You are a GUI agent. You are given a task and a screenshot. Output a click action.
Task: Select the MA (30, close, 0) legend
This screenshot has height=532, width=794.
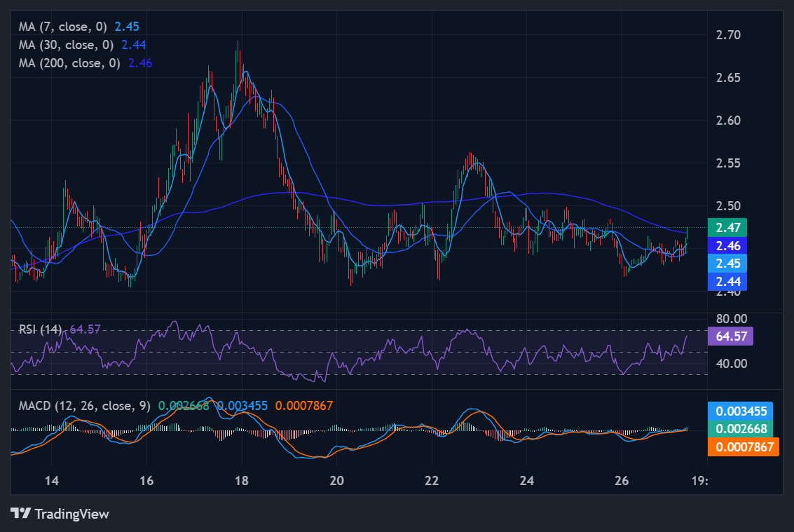65,44
